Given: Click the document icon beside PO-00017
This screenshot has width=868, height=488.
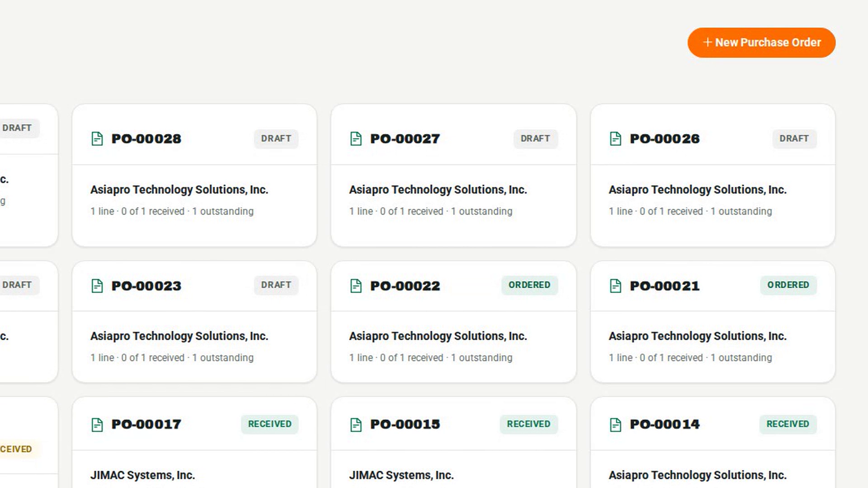Looking at the screenshot, I should point(97,425).
